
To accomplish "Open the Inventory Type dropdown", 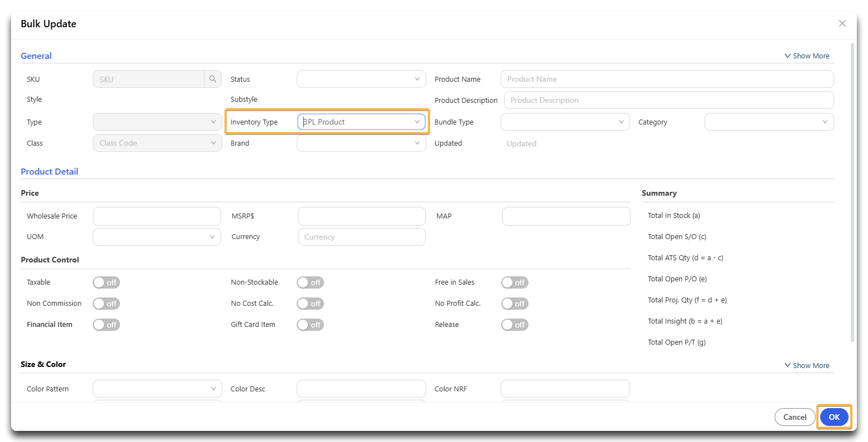I will point(361,122).
